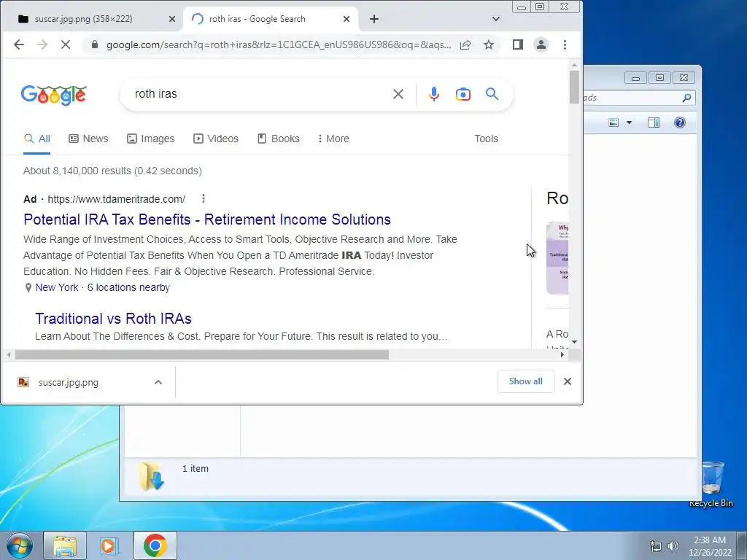
Task: Open Potential IRA Tax Benefits ad link
Action: click(206, 219)
